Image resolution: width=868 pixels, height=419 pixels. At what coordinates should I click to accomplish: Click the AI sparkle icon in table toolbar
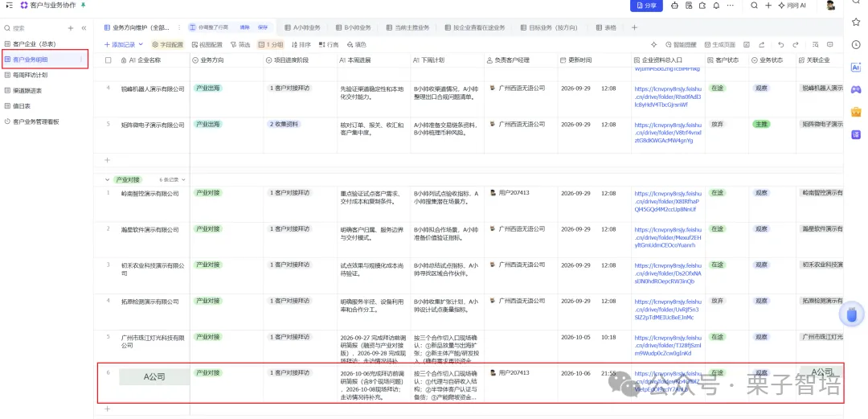point(653,44)
